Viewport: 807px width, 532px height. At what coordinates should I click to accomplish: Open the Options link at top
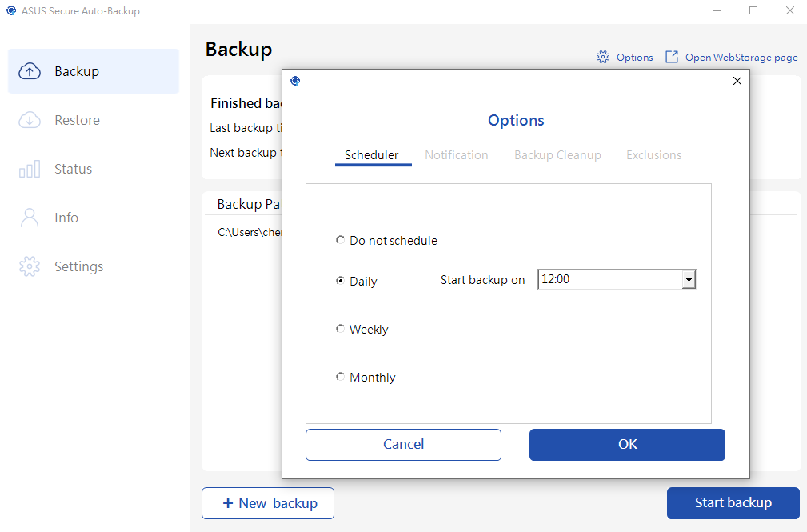[634, 57]
